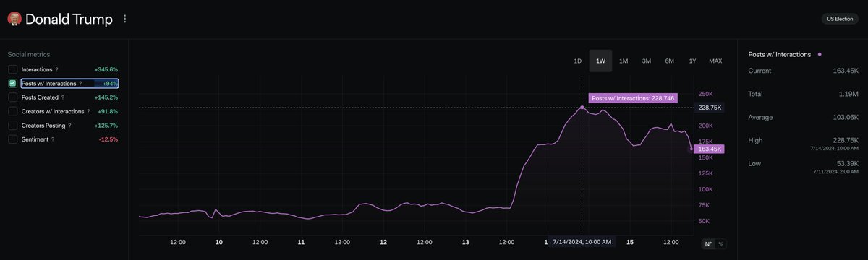Click the purple series dot in right panel header
868x260 pixels.
(820, 55)
